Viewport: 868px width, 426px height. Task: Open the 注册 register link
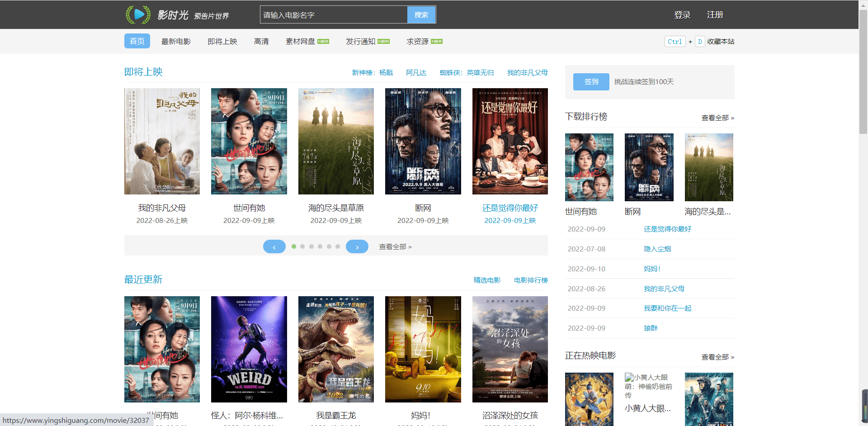[x=715, y=15]
